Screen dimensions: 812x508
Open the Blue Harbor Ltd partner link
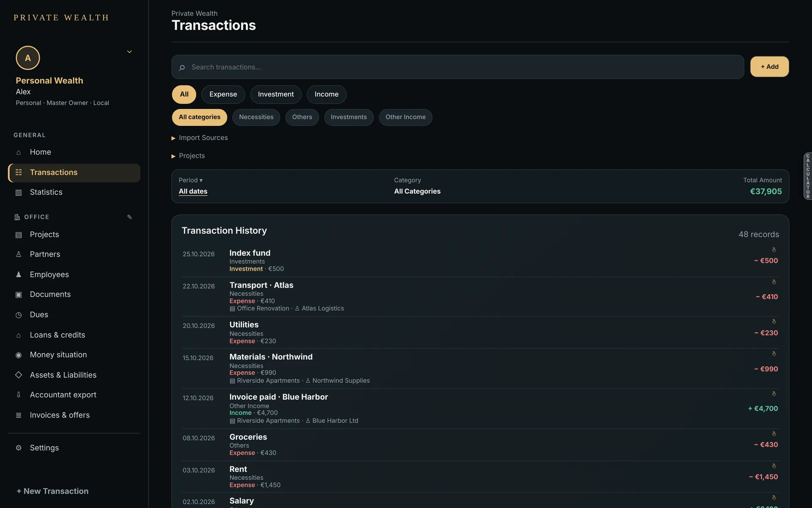click(x=332, y=421)
